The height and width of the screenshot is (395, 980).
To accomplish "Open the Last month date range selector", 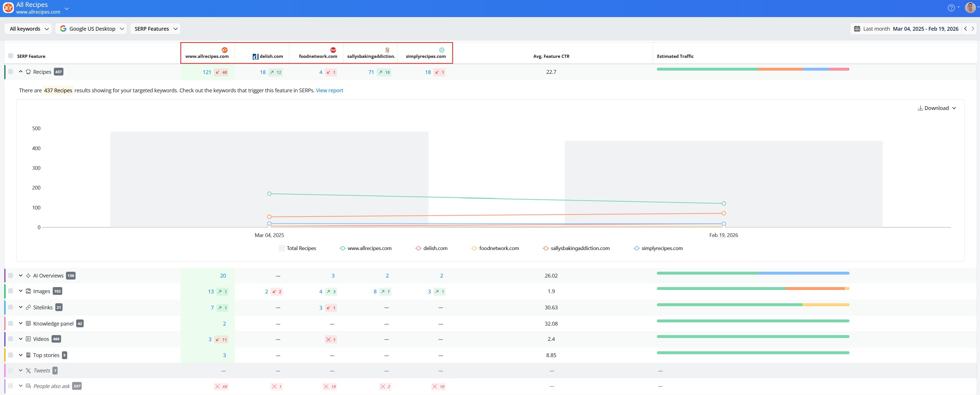I will 906,29.
